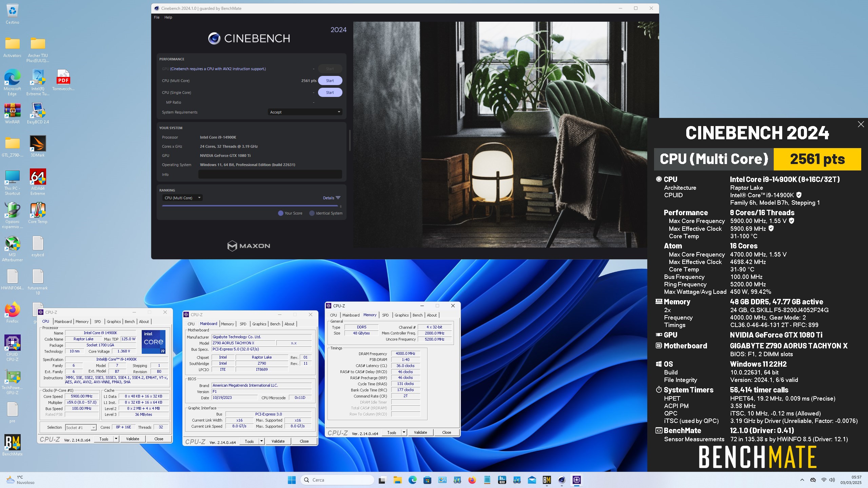Click Validate in CPU-Z Memory-tab window
Screen dimensions: 868x488
click(420, 432)
